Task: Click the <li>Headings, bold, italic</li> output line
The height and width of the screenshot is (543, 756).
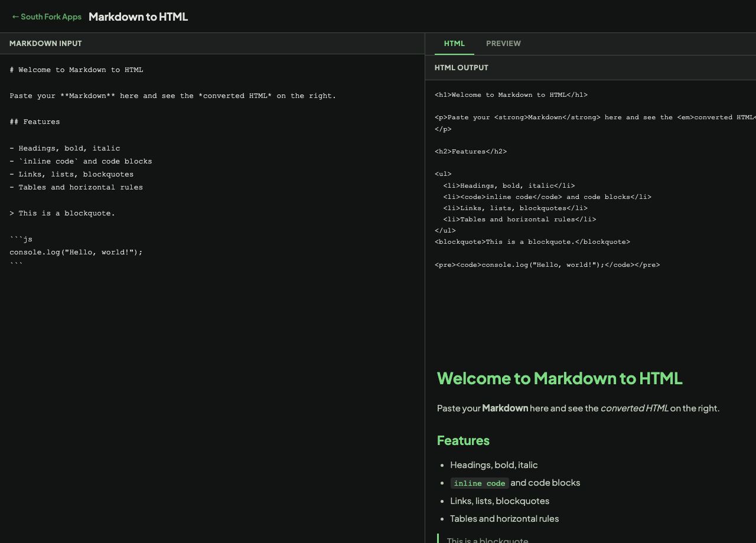Action: pos(509,185)
